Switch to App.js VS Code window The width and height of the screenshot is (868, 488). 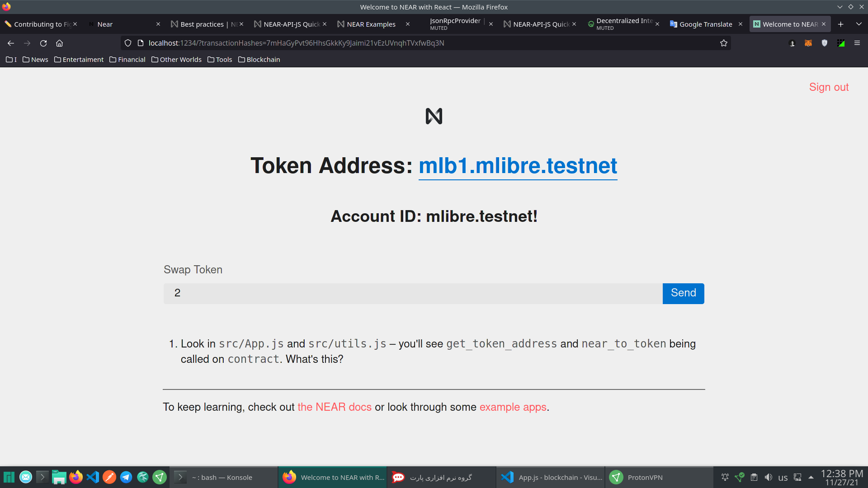coord(551,477)
